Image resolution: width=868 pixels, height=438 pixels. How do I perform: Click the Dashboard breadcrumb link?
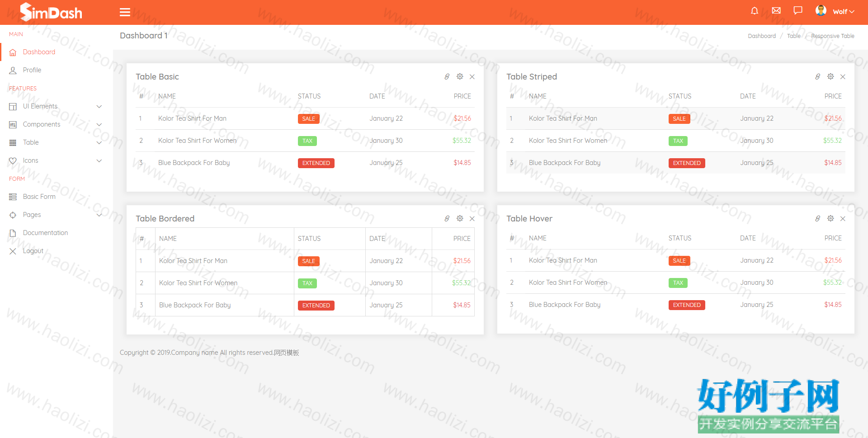pos(762,36)
